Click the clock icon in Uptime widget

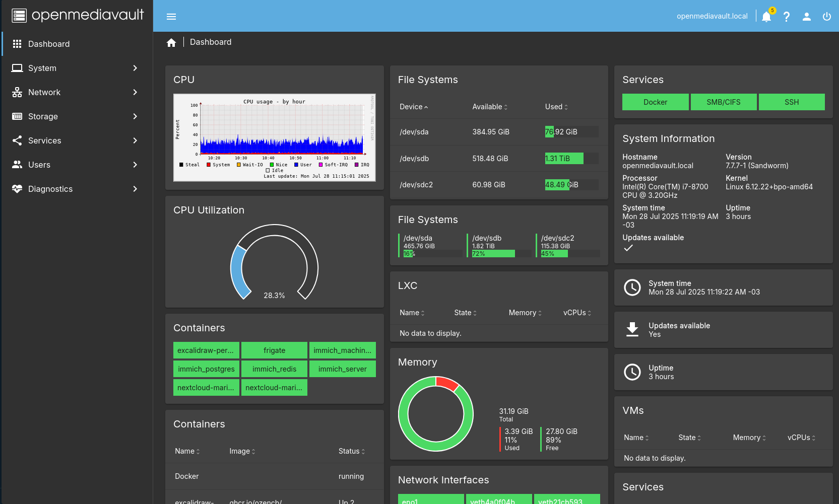632,372
